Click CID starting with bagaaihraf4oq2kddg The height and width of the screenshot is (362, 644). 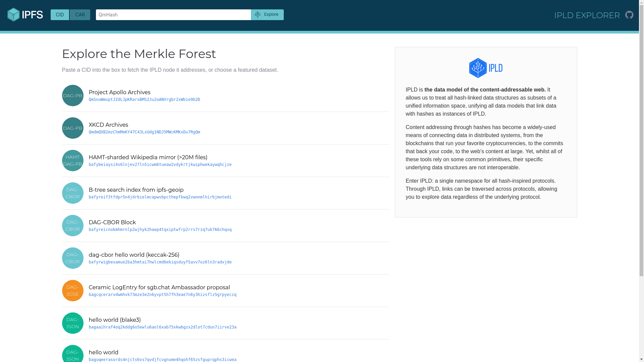click(x=162, y=327)
